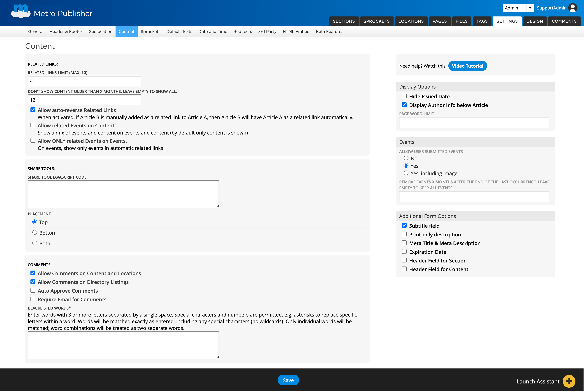Image resolution: width=584 pixels, height=392 pixels.
Task: Enable Auto Approve Comments
Action: [33, 290]
